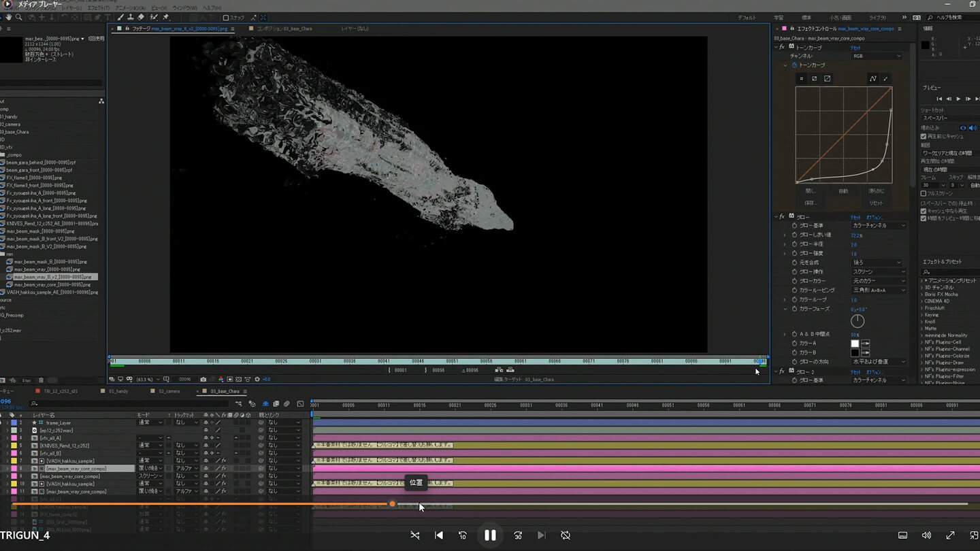Toggle the Snap (スナップ) checkbox
980x551 pixels.
click(226, 18)
